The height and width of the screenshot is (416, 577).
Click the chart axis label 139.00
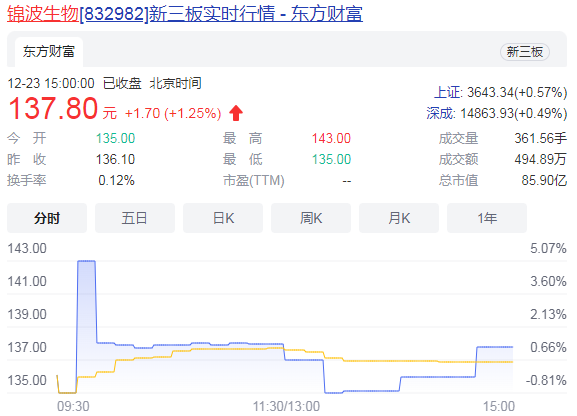27,314
